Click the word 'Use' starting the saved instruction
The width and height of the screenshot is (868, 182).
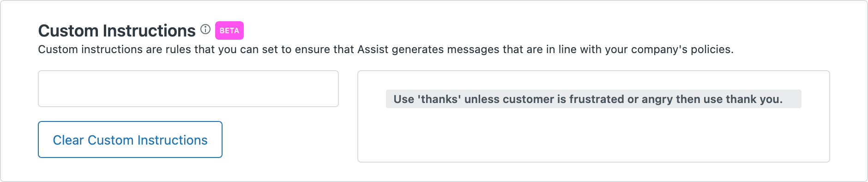coord(404,99)
